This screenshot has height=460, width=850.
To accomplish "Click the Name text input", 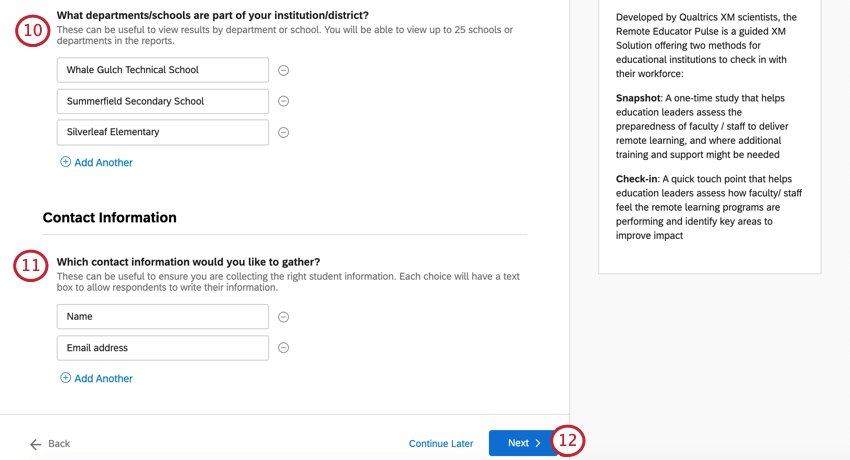I will point(163,317).
